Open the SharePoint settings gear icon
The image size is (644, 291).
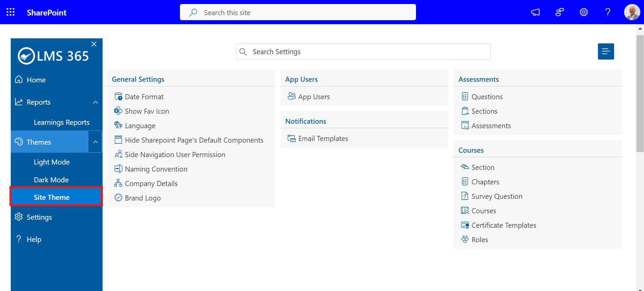pos(584,12)
